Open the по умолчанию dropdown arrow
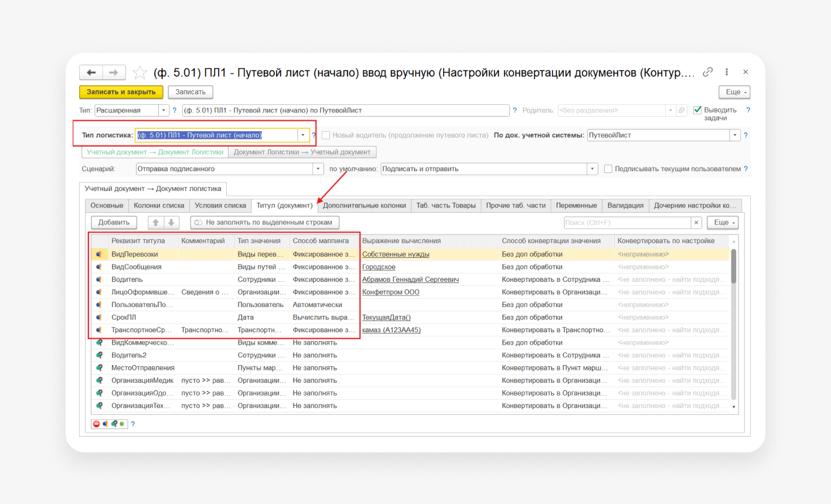This screenshot has height=504, width=831. [592, 169]
